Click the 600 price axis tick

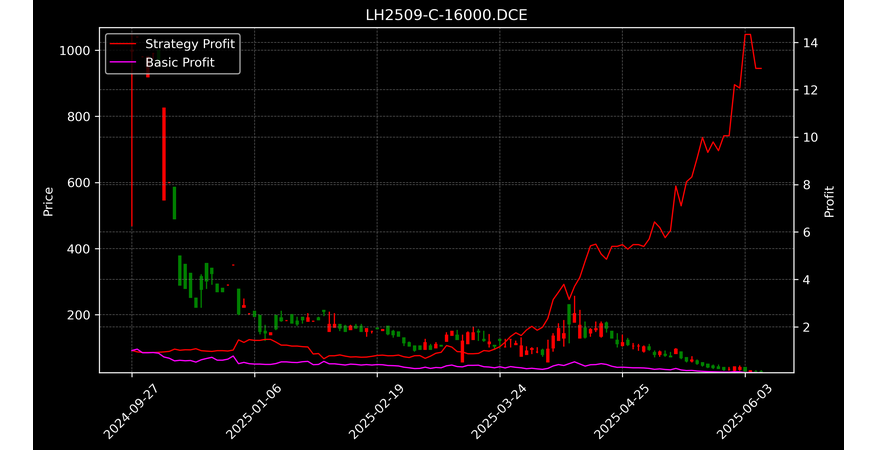pos(79,182)
